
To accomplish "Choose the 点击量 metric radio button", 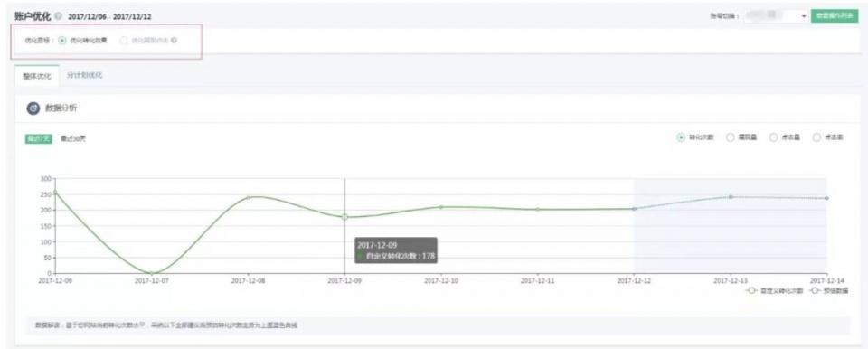I will [x=774, y=137].
